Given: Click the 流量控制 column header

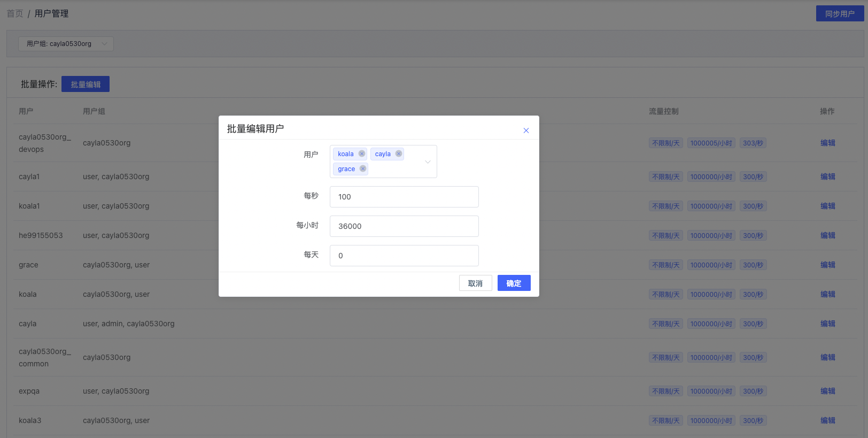Looking at the screenshot, I should click(x=663, y=111).
